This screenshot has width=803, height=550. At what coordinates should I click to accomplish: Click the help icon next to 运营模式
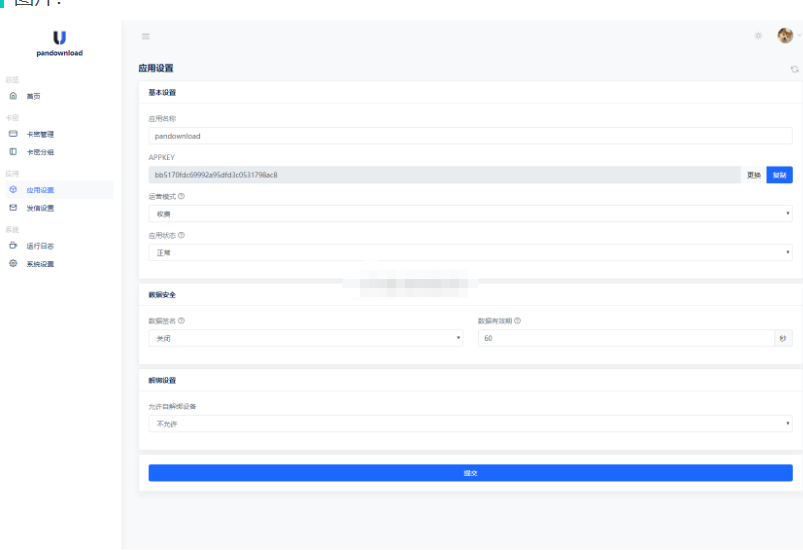181,196
